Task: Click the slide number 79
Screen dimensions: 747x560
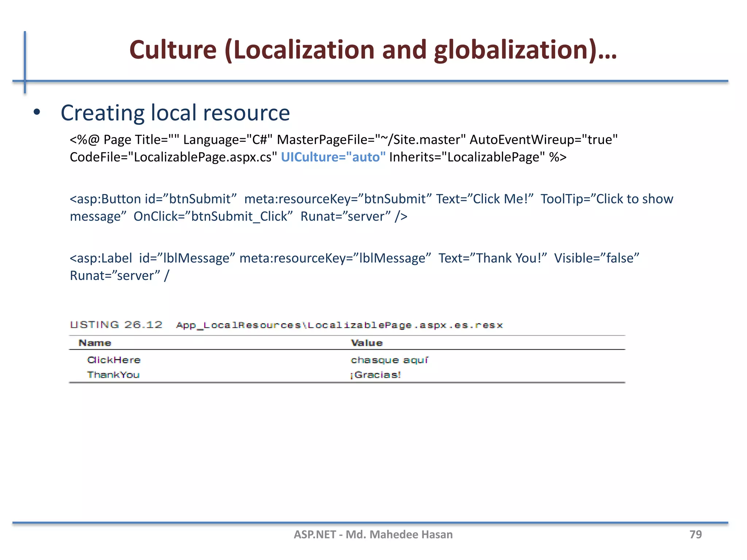Action: coord(695,534)
